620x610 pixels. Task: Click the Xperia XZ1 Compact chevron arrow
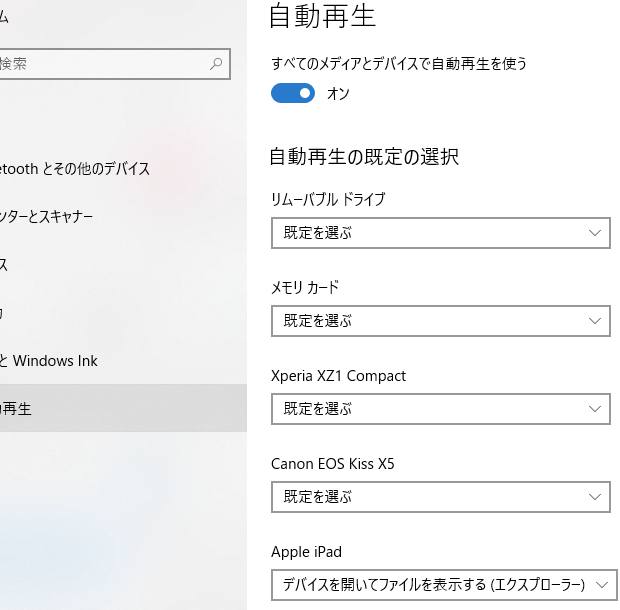595,409
